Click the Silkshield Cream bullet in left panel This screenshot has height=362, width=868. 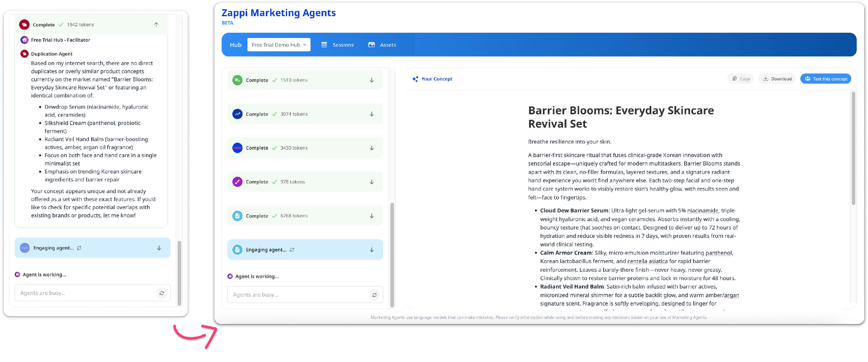(92, 127)
